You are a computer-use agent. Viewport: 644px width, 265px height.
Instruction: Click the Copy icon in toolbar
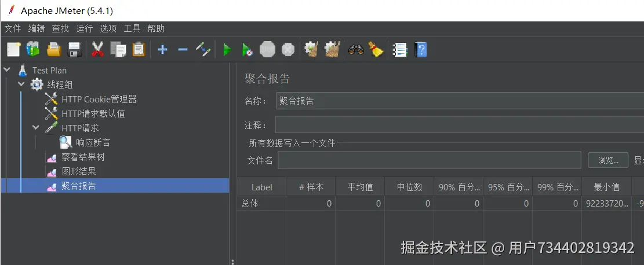pos(118,50)
